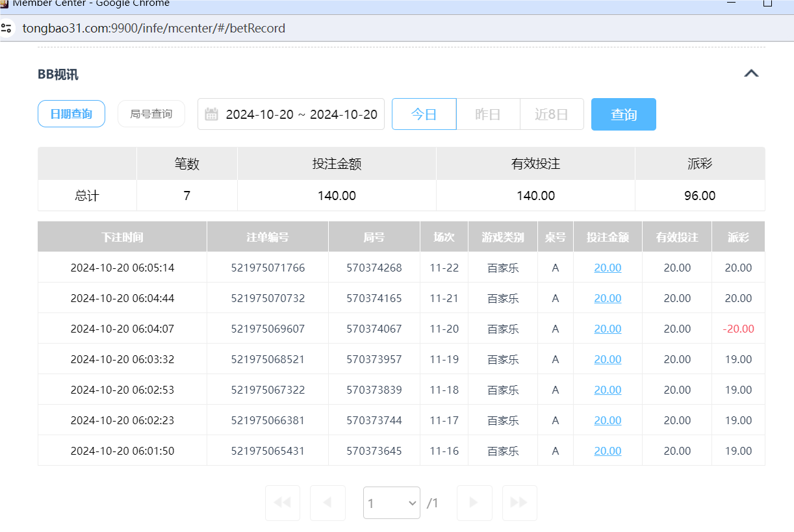Select the -20.00 negative payout cell
The height and width of the screenshot is (532, 794).
pos(738,328)
